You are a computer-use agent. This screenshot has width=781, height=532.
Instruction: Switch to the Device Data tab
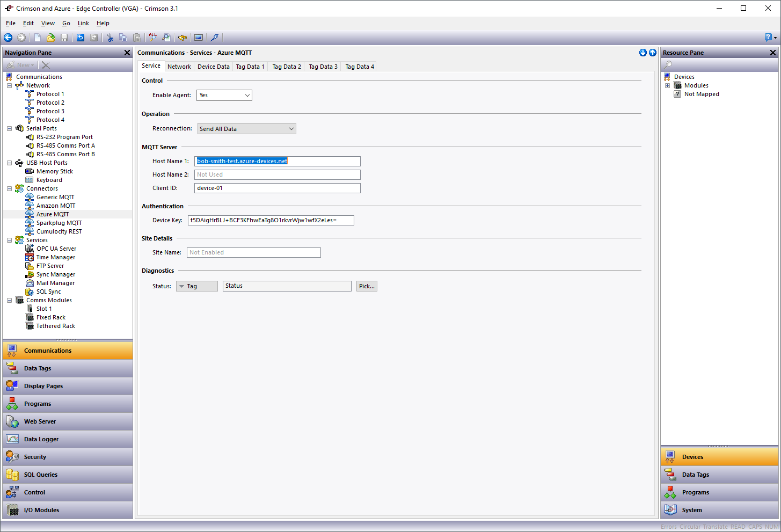point(214,67)
